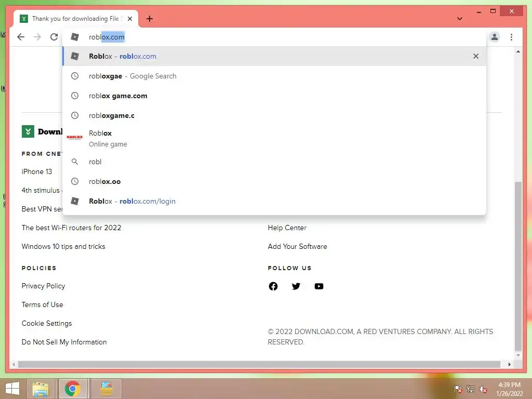Choose the 'Roblox Online game' entity suggestion
The height and width of the screenshot is (399, 532).
[274, 138]
